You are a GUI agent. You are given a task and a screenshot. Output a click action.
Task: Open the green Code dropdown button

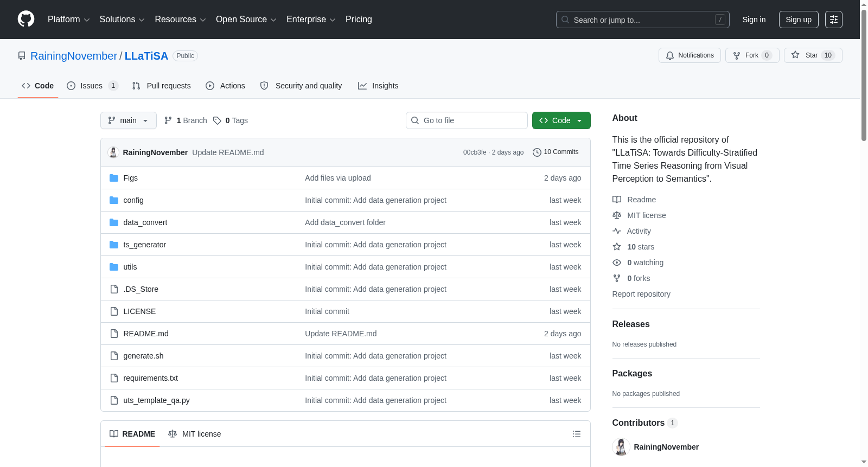tap(561, 120)
